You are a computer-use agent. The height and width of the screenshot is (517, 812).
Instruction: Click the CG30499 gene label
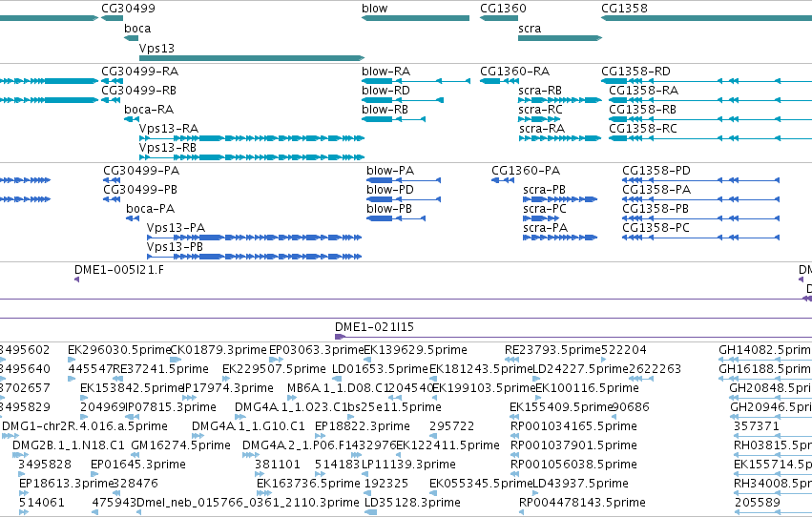pyautogui.click(x=128, y=9)
